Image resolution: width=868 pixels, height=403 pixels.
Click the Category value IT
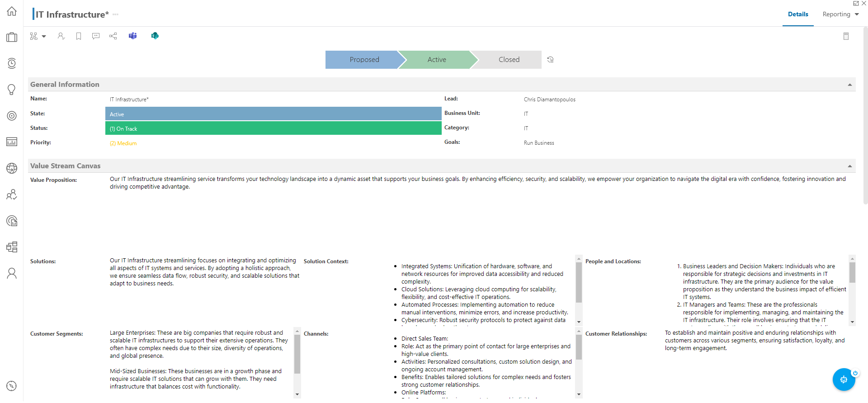click(526, 128)
